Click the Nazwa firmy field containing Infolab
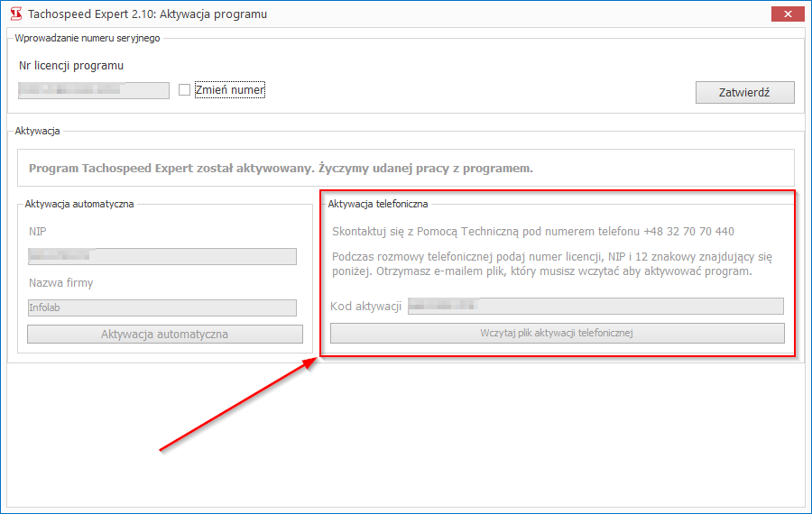This screenshot has width=812, height=514. pos(162,307)
